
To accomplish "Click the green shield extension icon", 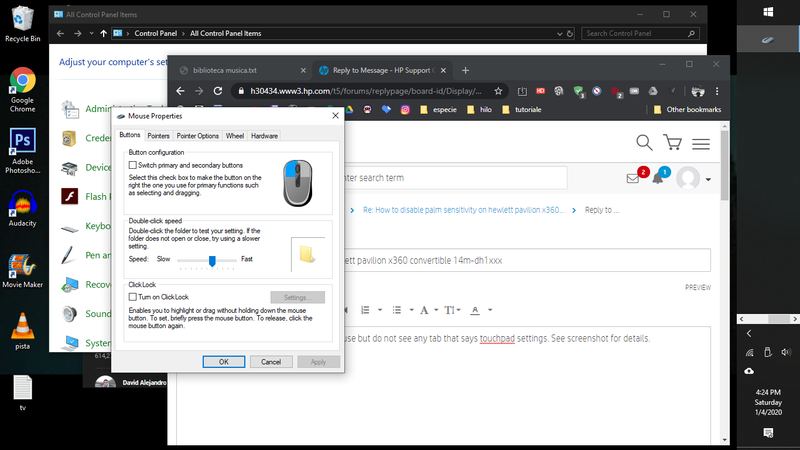I will tap(578, 91).
